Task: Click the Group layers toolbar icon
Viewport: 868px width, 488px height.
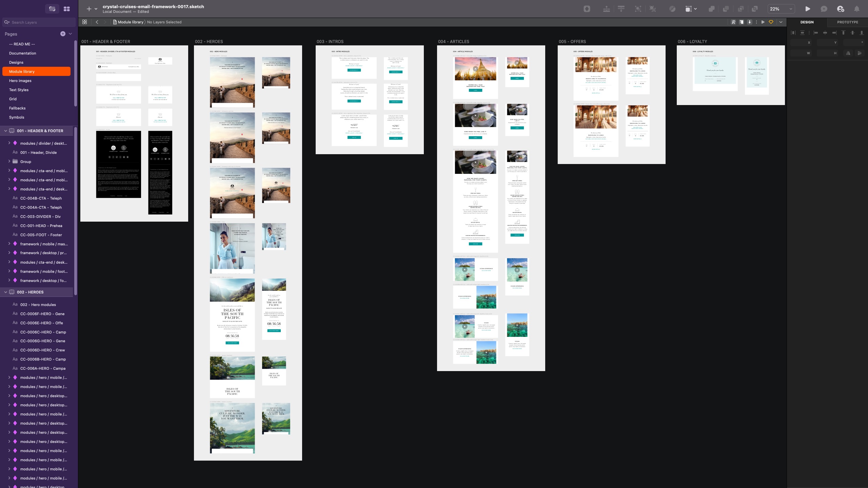Action: (x=638, y=9)
